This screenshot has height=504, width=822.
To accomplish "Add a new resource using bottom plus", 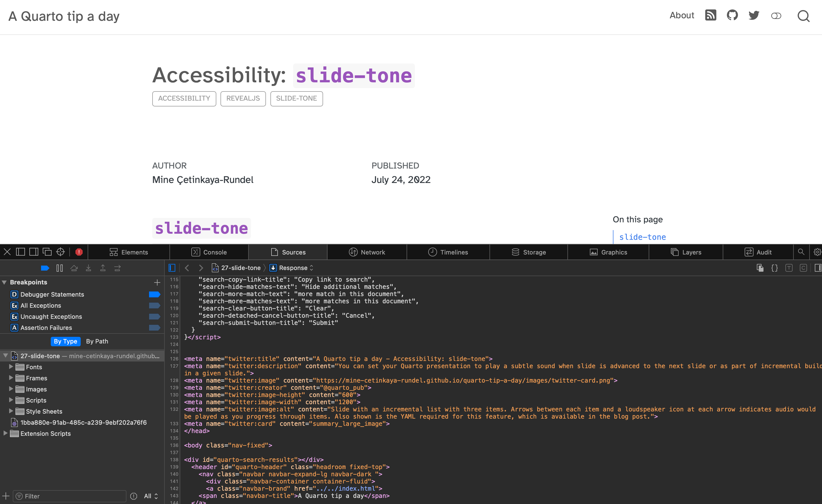I will click(x=6, y=496).
